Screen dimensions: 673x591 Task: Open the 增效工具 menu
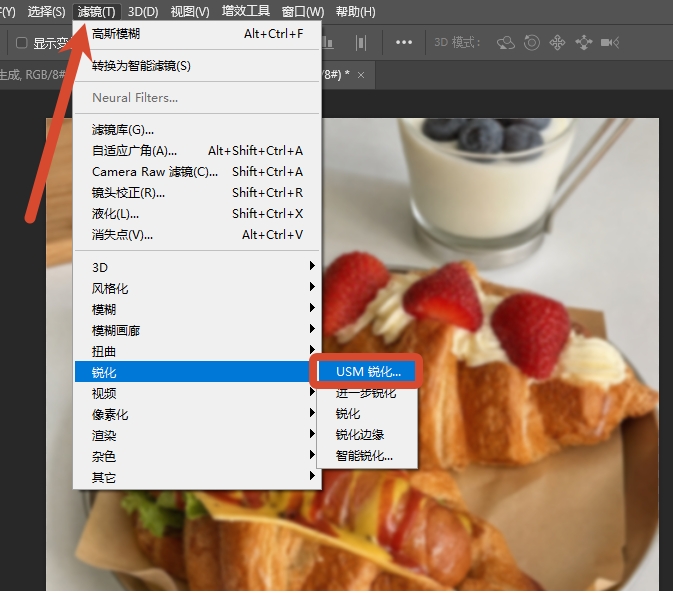tap(246, 11)
